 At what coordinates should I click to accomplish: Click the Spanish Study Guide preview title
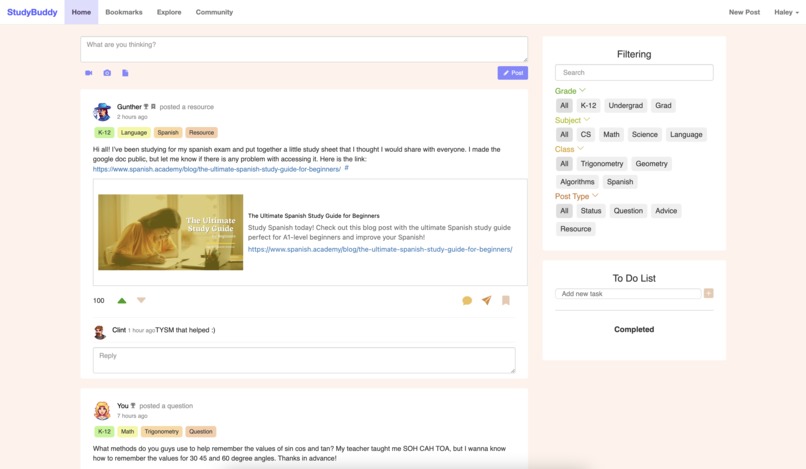coord(314,216)
